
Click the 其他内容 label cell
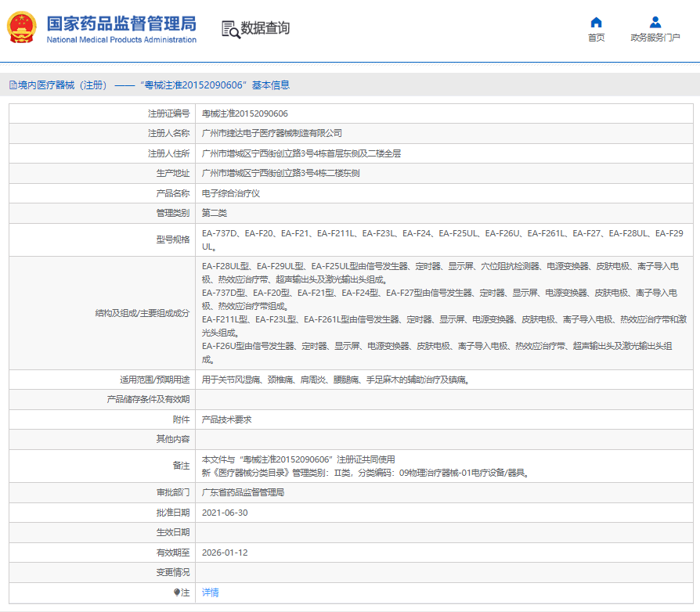[x=103, y=439]
